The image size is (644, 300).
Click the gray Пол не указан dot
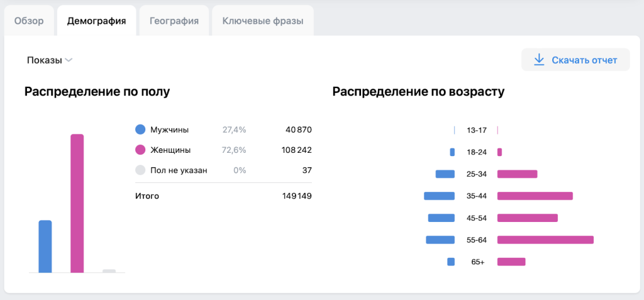pos(140,170)
